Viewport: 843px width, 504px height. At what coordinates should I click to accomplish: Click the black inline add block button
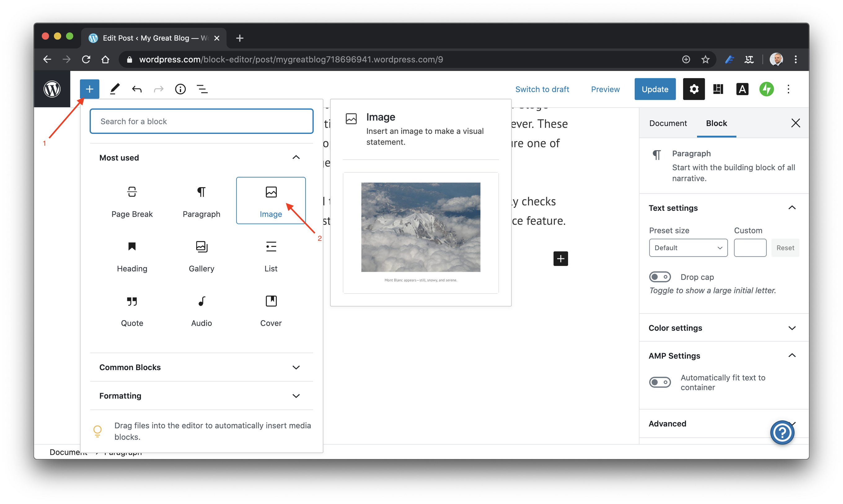561,259
